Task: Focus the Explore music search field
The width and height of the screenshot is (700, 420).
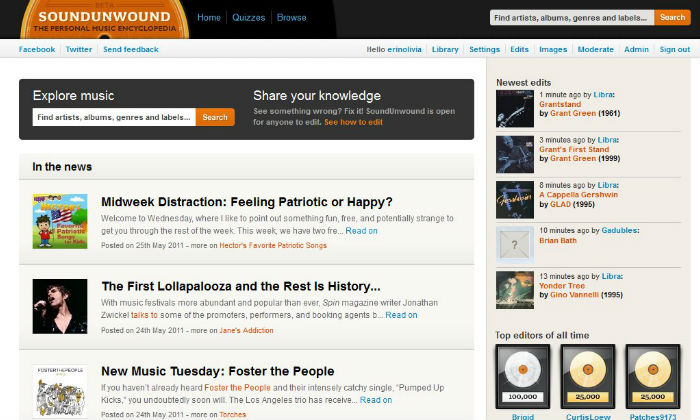Action: pyautogui.click(x=114, y=117)
